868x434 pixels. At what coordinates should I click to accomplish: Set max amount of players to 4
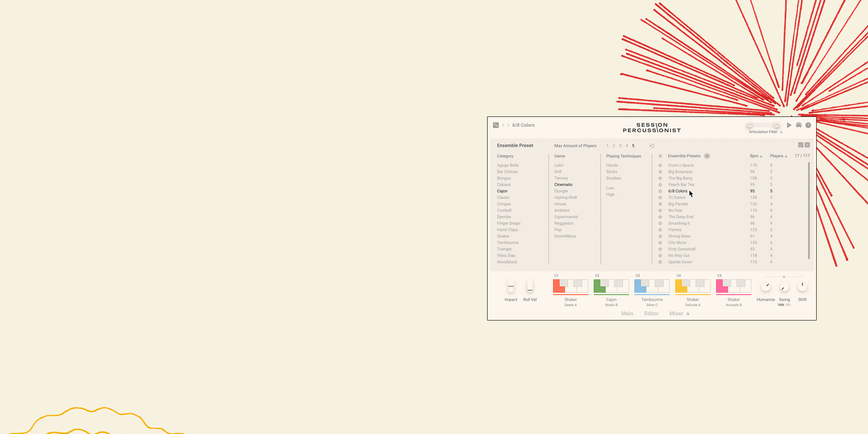(x=627, y=146)
